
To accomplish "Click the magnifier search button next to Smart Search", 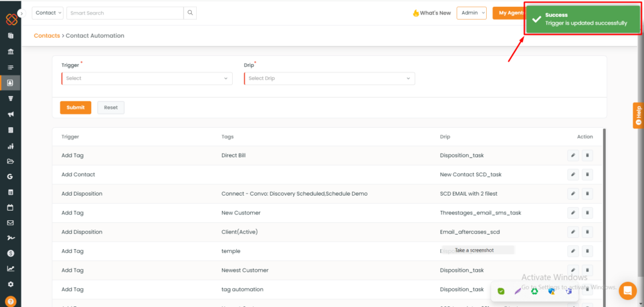I will pos(190,13).
